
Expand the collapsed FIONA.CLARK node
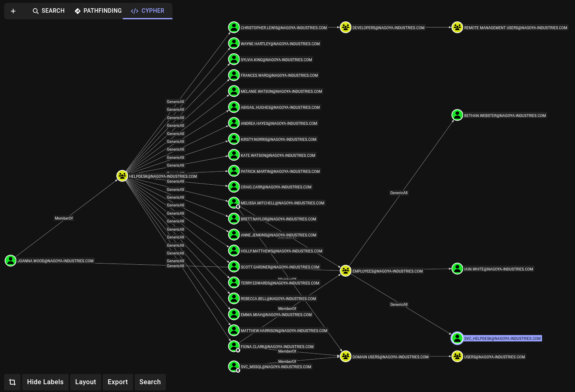coord(238,351)
